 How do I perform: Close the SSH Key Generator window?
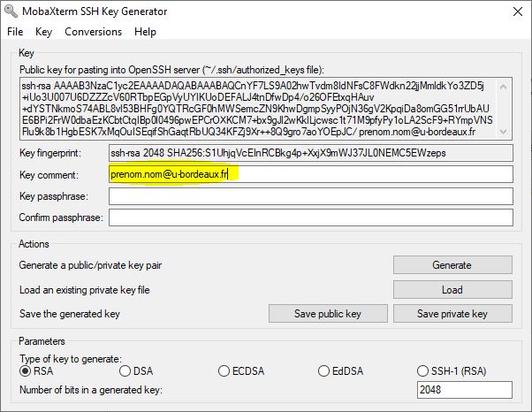tap(518, 11)
